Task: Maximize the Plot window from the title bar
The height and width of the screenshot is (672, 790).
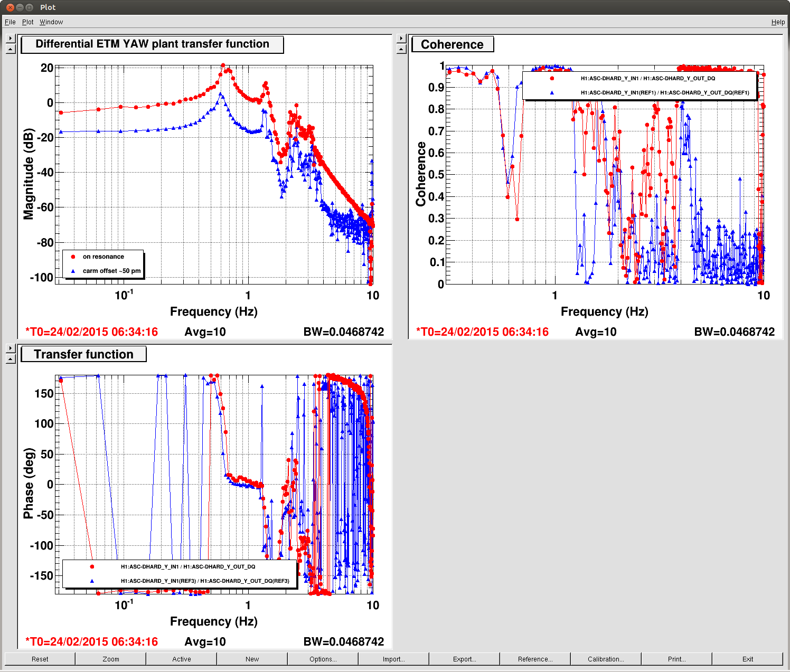Action: point(29,7)
